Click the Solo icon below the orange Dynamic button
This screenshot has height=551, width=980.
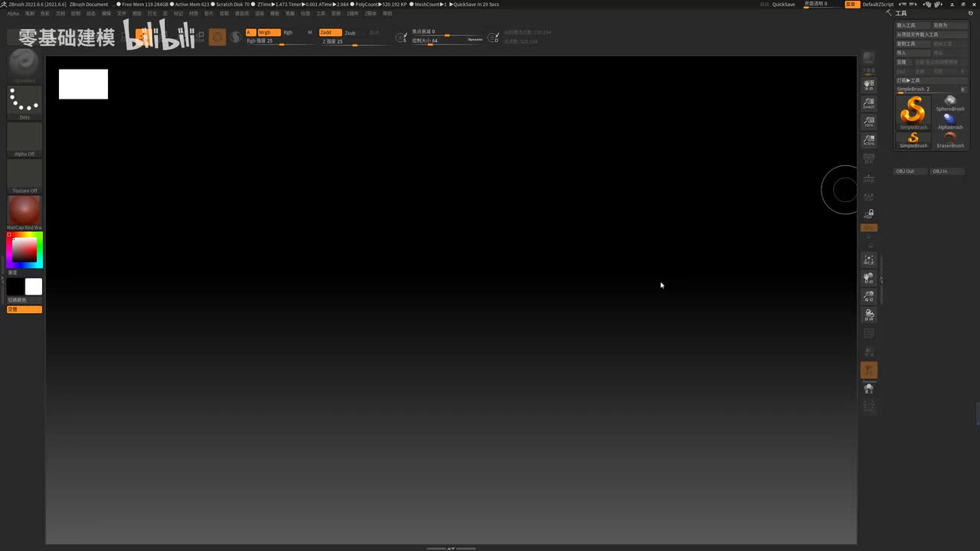coord(869,389)
